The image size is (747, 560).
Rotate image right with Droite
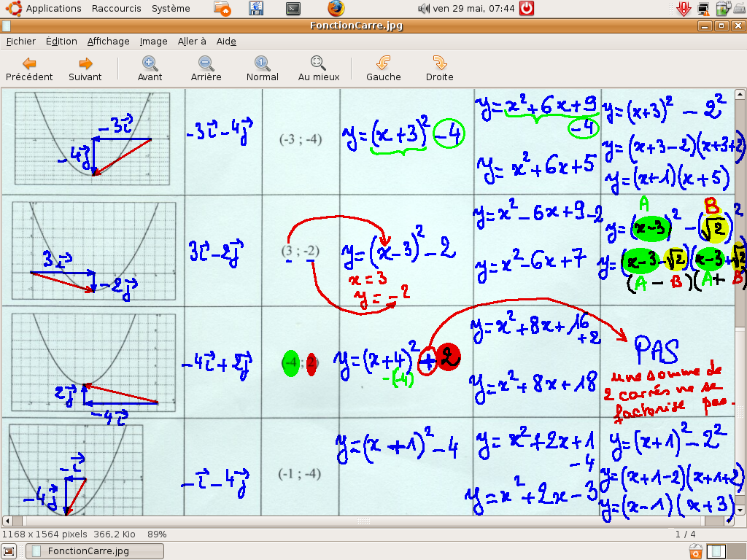[439, 69]
